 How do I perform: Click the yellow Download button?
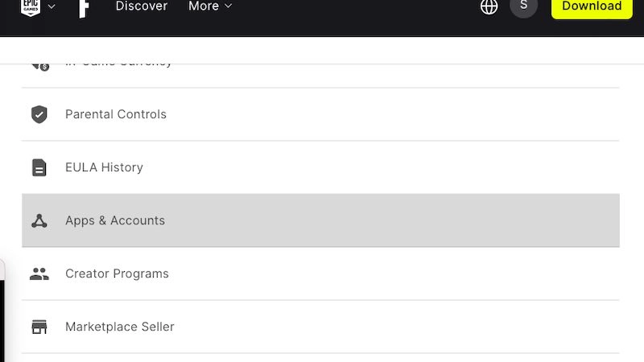(x=592, y=7)
